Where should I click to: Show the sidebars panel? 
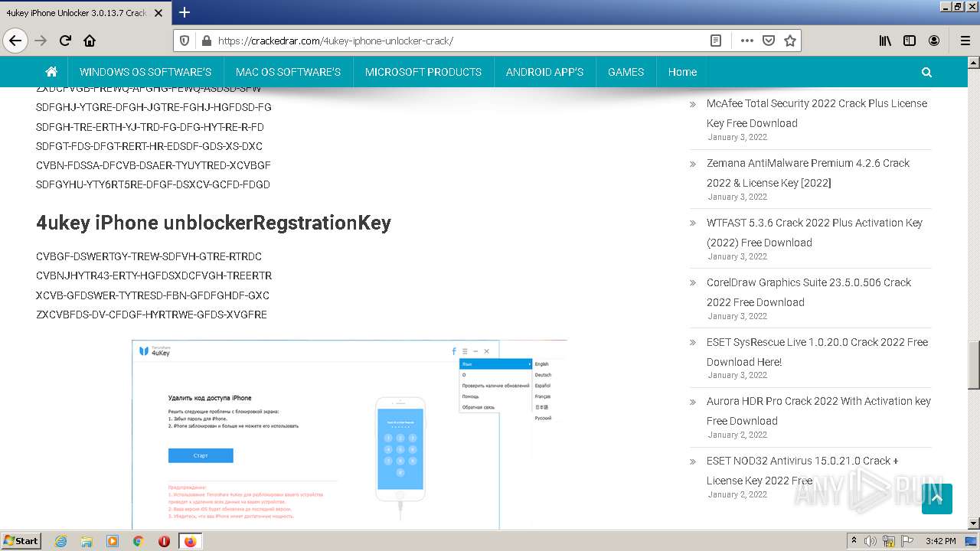(x=910, y=41)
